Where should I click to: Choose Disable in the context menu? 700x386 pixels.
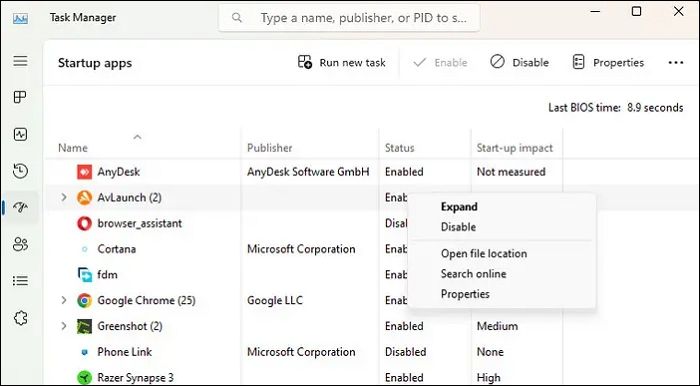(x=458, y=227)
